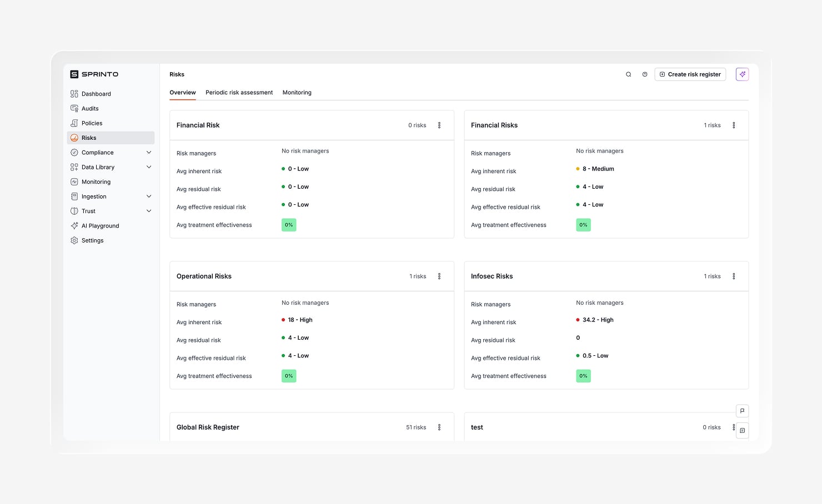The image size is (822, 504).
Task: Go to Policies in the sidebar
Action: 111,123
